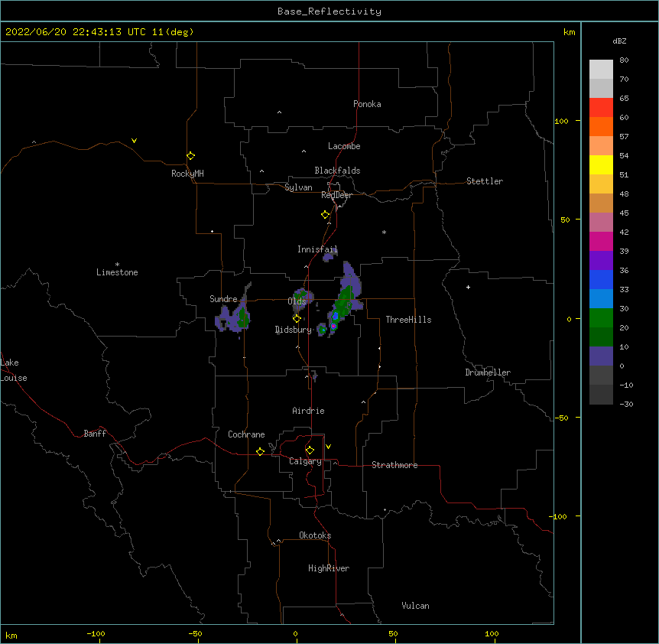Pick the white 70-80 dBZ legend swatch

pos(601,69)
